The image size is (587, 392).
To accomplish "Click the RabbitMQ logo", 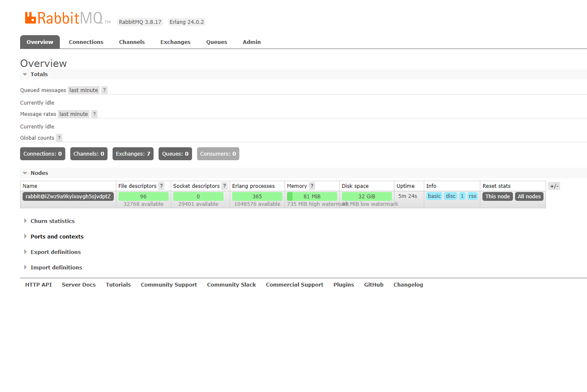I will pyautogui.click(x=68, y=18).
